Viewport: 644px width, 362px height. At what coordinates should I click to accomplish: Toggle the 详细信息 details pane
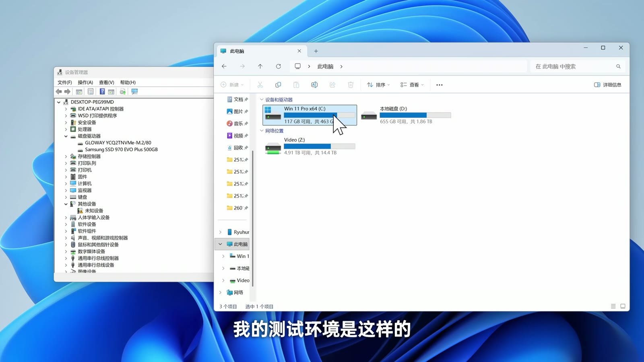(x=608, y=85)
